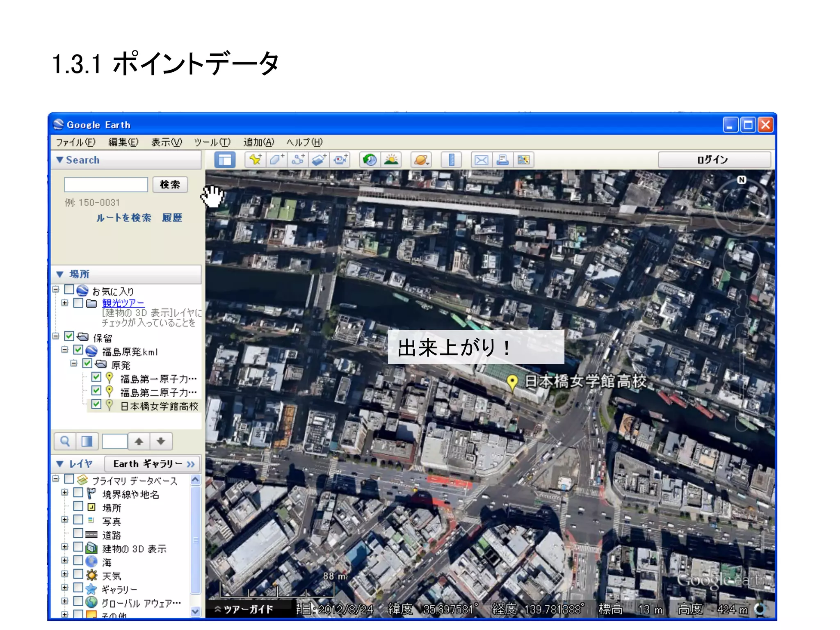Click the pin icon of 福島第二原子力
The image size is (840, 630).
coord(109,391)
